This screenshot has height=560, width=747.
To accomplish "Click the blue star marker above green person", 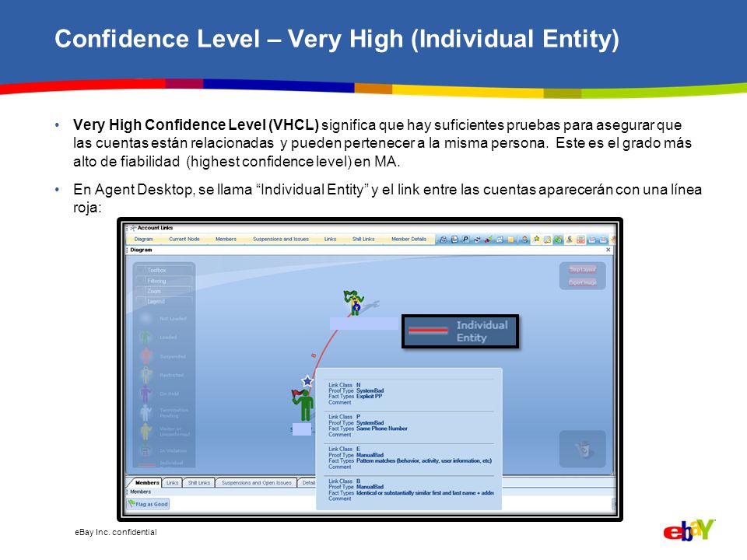I will point(307,381).
